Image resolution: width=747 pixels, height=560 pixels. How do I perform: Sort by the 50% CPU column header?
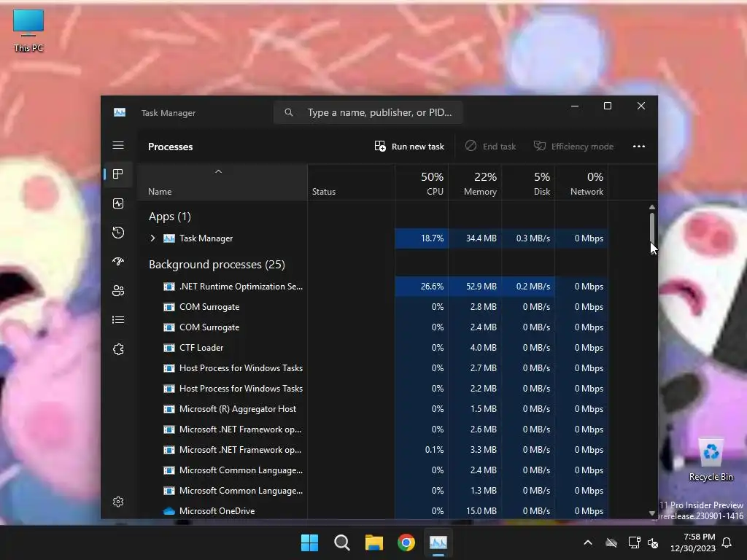tap(422, 183)
